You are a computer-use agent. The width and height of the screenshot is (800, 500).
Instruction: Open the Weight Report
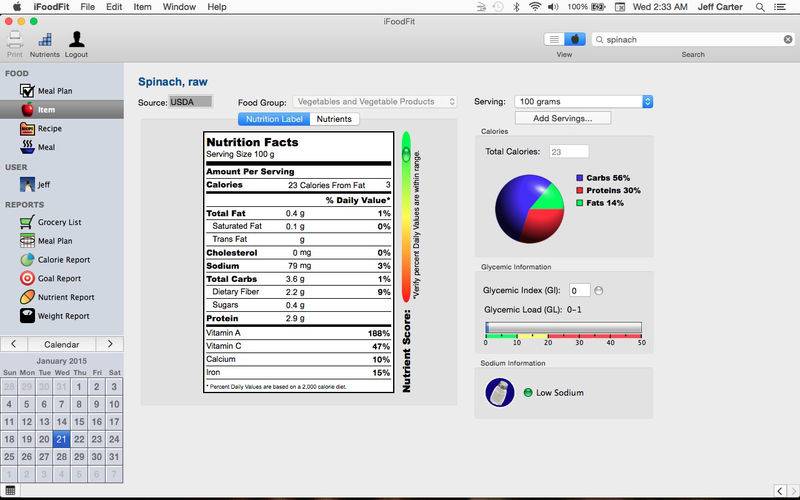63,316
